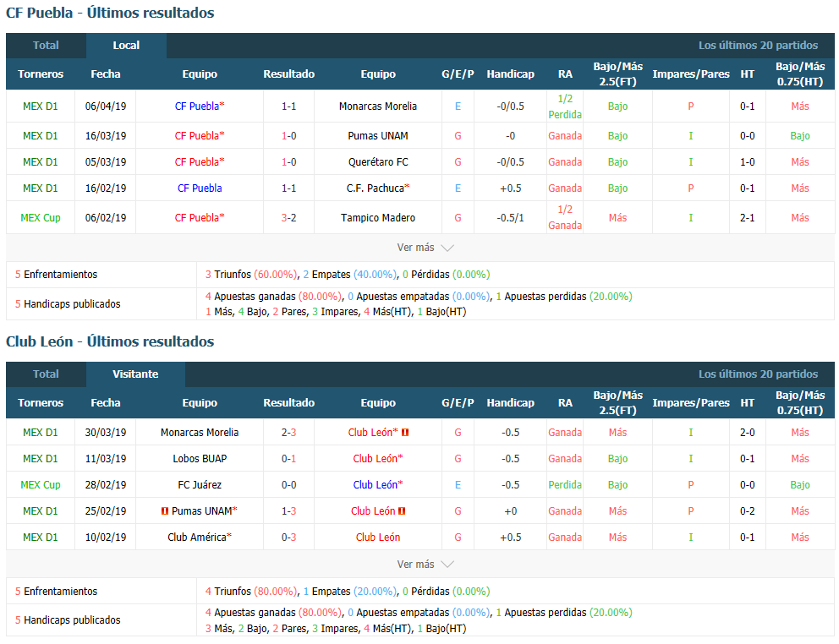Image resolution: width=839 pixels, height=644 pixels.
Task: Click chevron icon beside CF Puebla Ver más
Action: pos(447,248)
